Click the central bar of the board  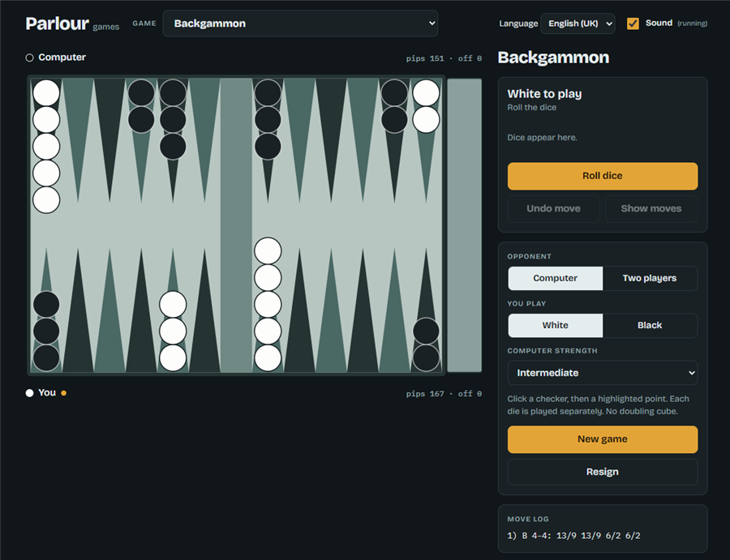click(x=236, y=225)
